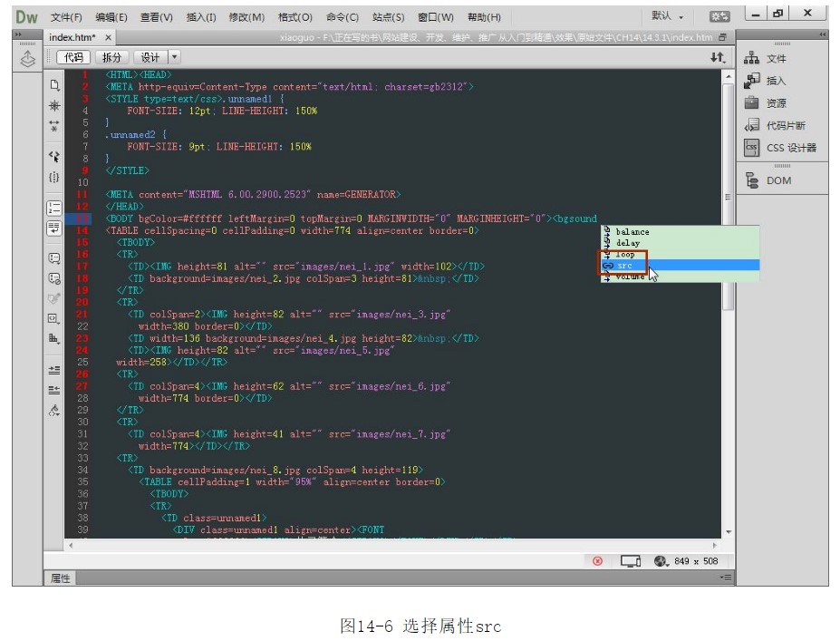Viewport: 840px width, 641px height.
Task: Click the Balance Braces icon
Action: [54, 178]
